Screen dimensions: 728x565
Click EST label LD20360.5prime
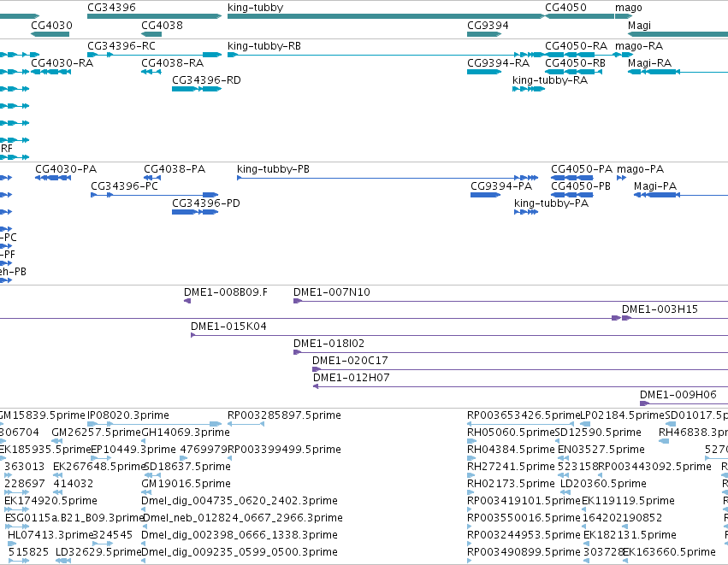pyautogui.click(x=603, y=484)
